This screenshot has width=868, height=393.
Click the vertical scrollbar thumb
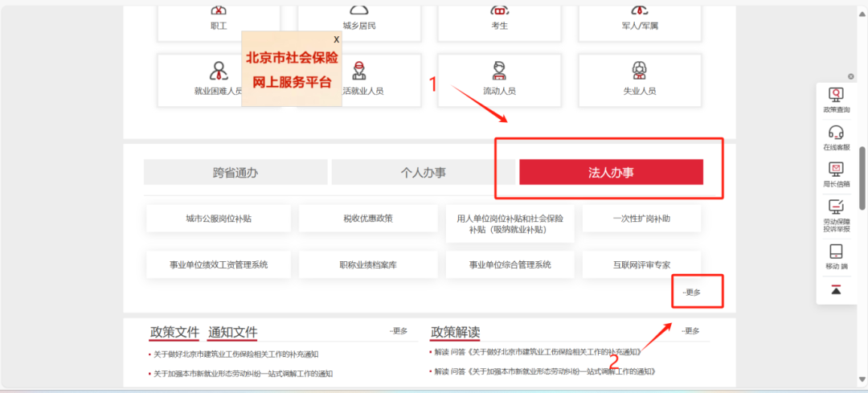[x=862, y=178]
